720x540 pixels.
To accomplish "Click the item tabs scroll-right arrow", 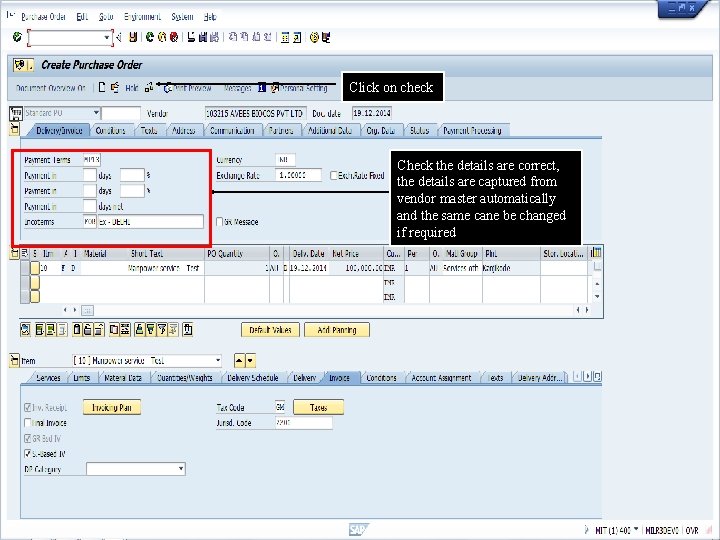I will (587, 377).
